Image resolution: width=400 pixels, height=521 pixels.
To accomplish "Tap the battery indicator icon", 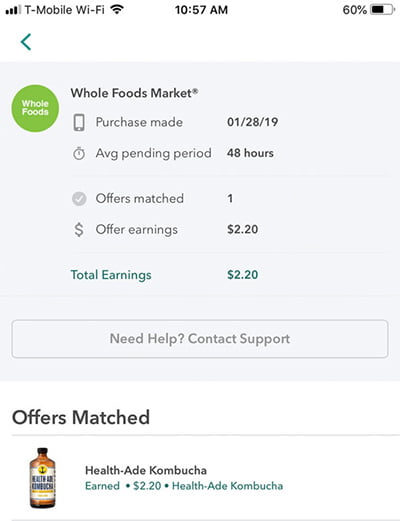I will [x=382, y=10].
